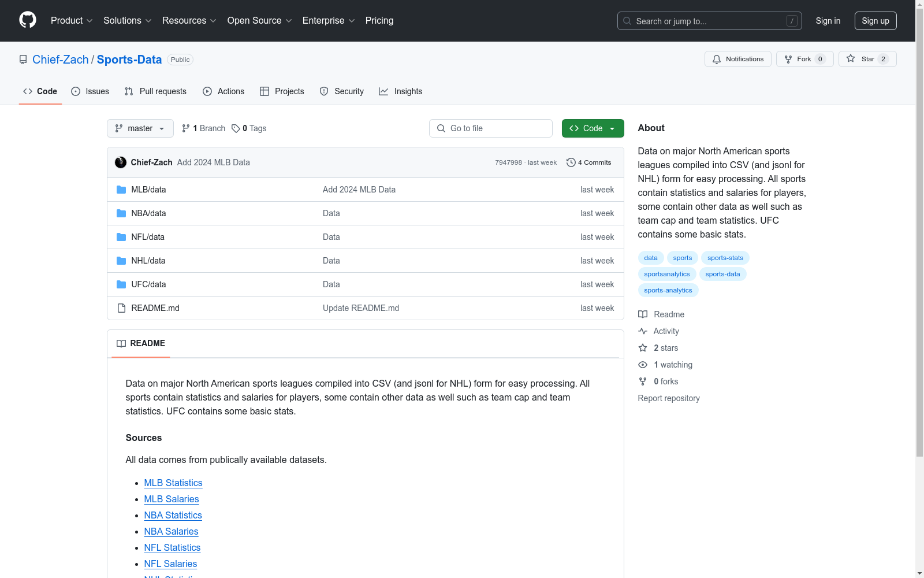924x578 pixels.
Task: Open the Projects tab
Action: point(282,91)
